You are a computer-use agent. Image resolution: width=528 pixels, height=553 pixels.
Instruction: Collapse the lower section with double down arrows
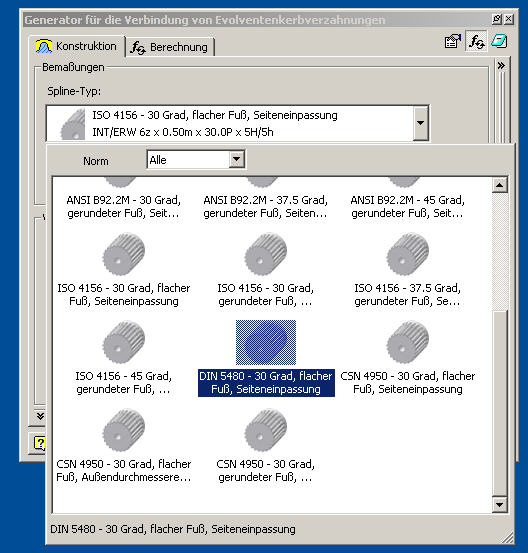[41, 416]
